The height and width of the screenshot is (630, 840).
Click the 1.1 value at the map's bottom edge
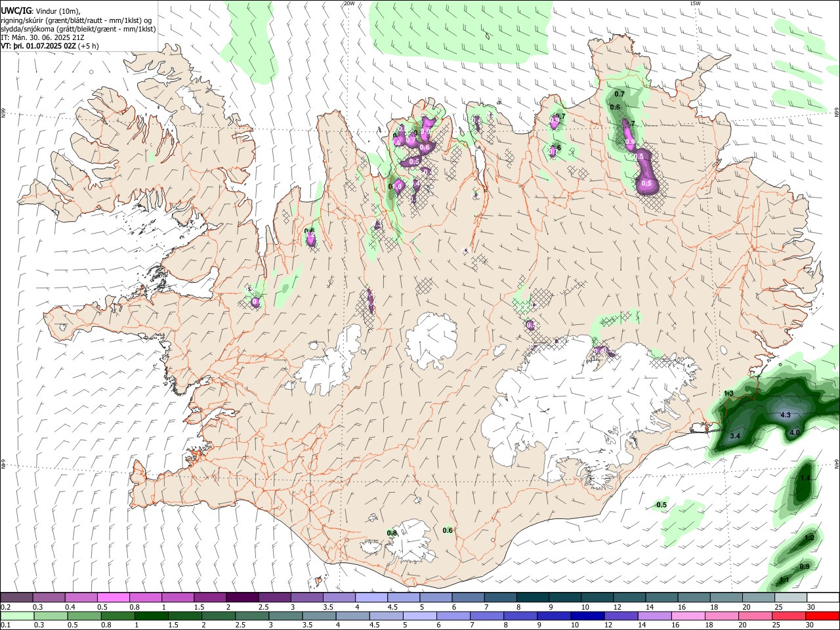pos(784,580)
